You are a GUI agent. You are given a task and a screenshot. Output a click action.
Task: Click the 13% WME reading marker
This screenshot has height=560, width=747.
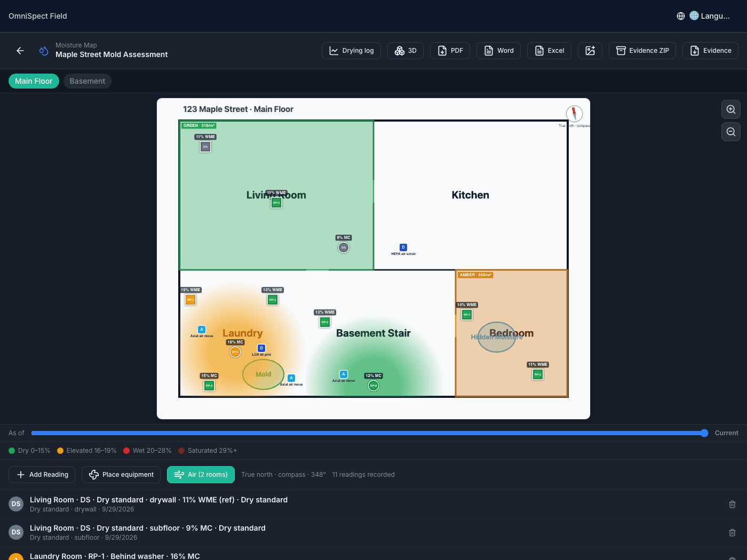[x=325, y=322]
